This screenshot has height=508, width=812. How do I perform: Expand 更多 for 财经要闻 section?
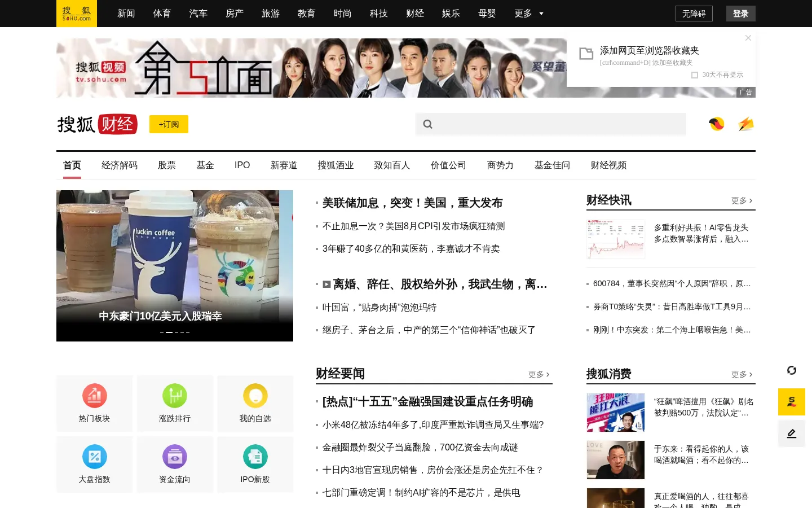[539, 374]
